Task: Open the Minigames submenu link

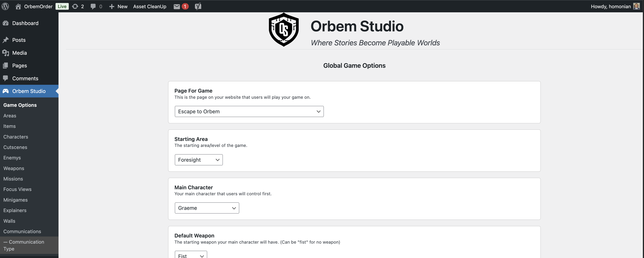Action: 15,200
